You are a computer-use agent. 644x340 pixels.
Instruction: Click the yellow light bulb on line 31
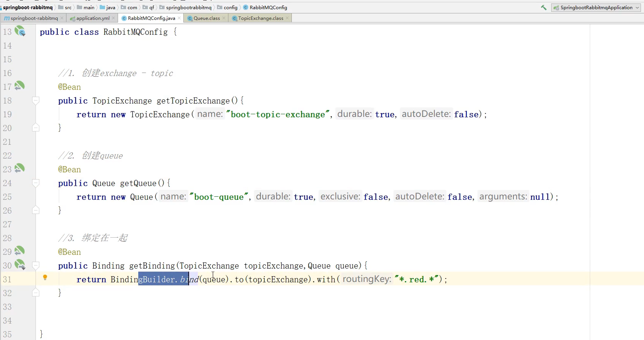(x=45, y=278)
